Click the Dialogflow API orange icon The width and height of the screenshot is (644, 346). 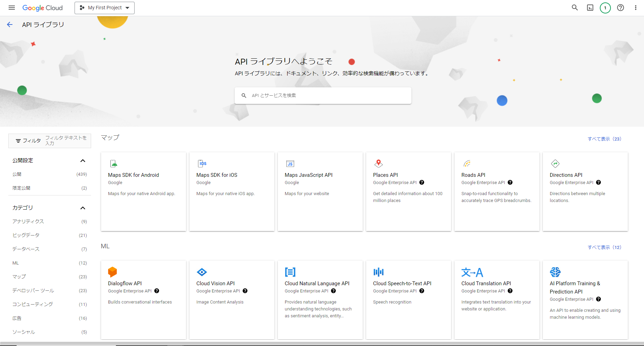pyautogui.click(x=113, y=272)
